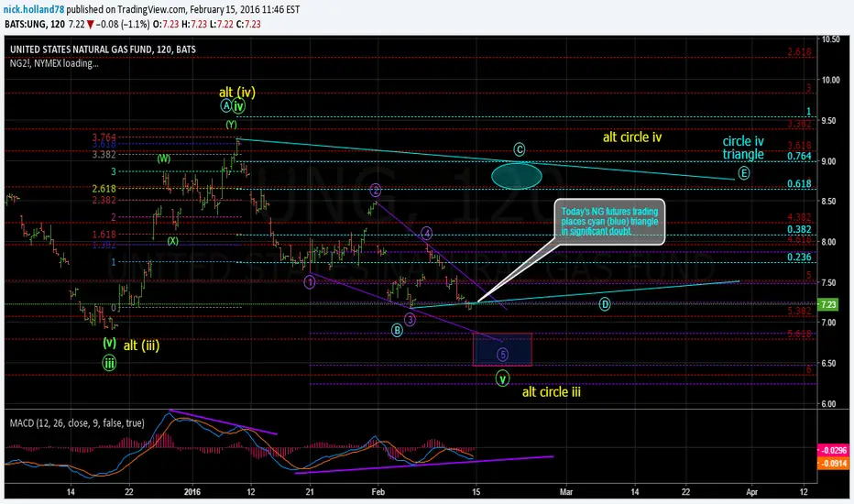Select the purple circled 2 wave marker
Image resolution: width=854 pixels, height=504 pixels.
tap(376, 191)
